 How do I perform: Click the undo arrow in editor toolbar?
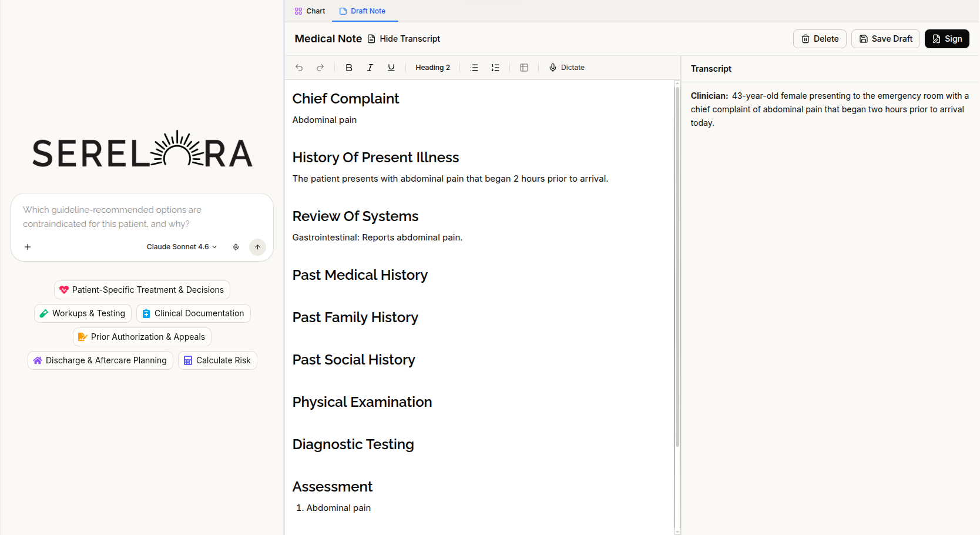pos(299,68)
